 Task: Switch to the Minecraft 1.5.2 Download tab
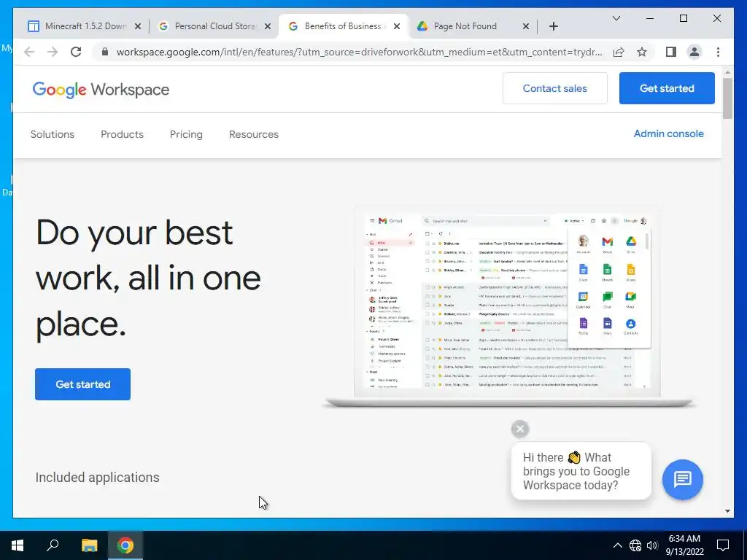[85, 26]
